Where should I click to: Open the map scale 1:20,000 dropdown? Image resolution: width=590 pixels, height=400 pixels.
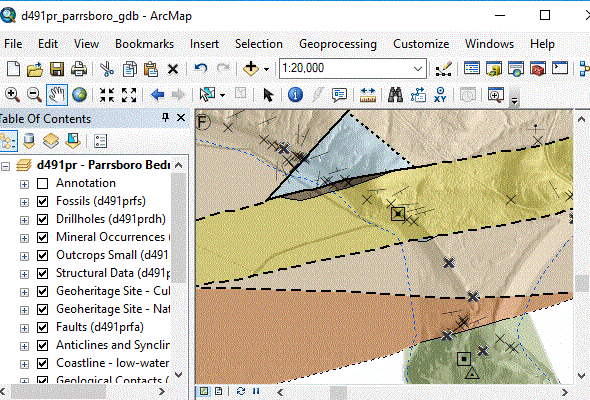point(418,69)
